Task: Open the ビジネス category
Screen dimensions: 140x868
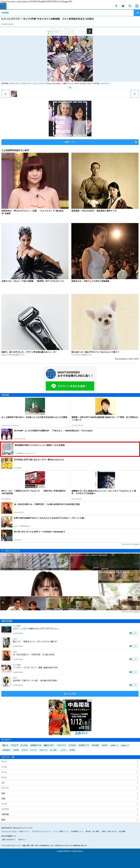Action: pos(70,809)
